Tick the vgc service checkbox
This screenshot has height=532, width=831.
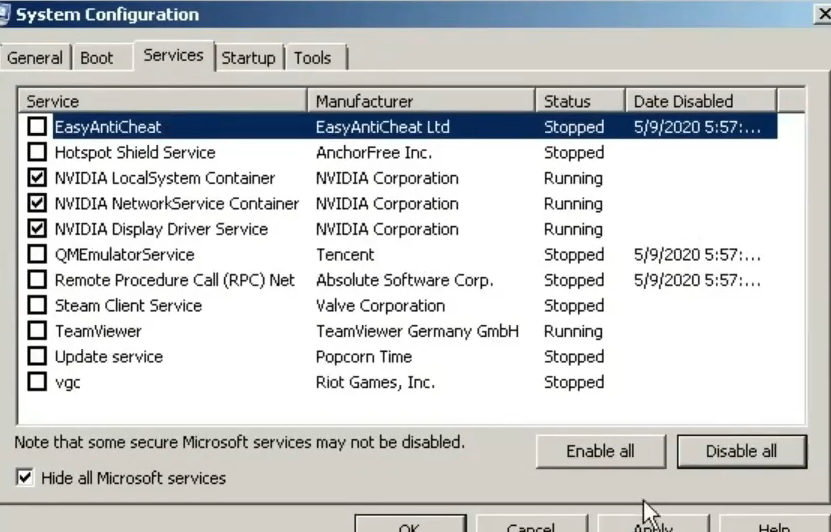pos(37,382)
